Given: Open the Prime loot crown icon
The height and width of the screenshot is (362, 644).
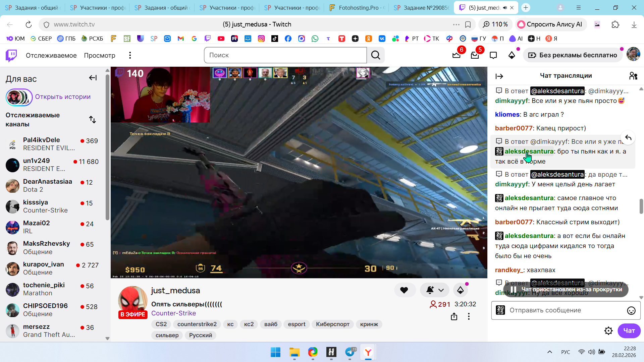Looking at the screenshot, I should 456,55.
